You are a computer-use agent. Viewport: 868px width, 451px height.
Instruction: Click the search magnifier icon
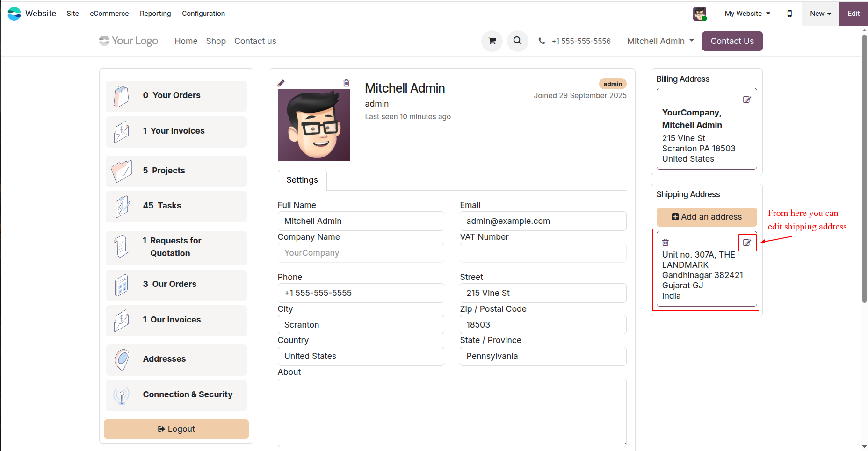pos(518,41)
